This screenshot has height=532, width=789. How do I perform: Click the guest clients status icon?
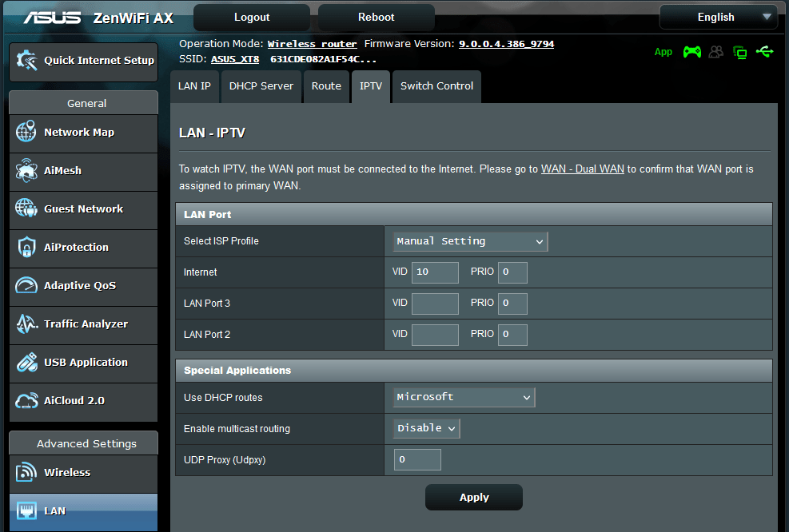pyautogui.click(x=715, y=51)
